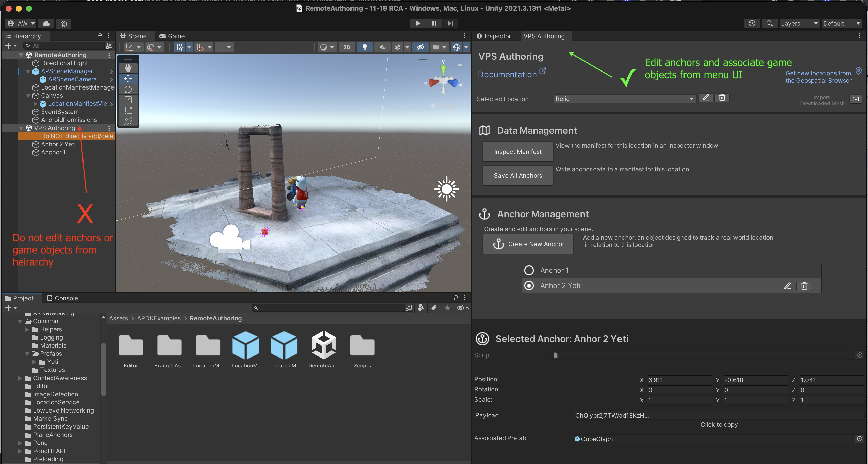Open the undo history icon
The width and height of the screenshot is (868, 464).
pyautogui.click(x=752, y=23)
